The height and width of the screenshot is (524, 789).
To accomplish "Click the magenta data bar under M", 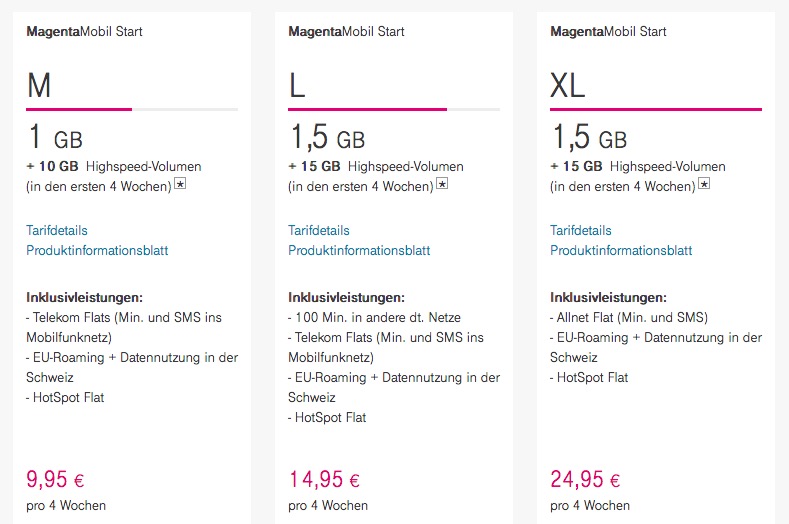I will (79, 109).
